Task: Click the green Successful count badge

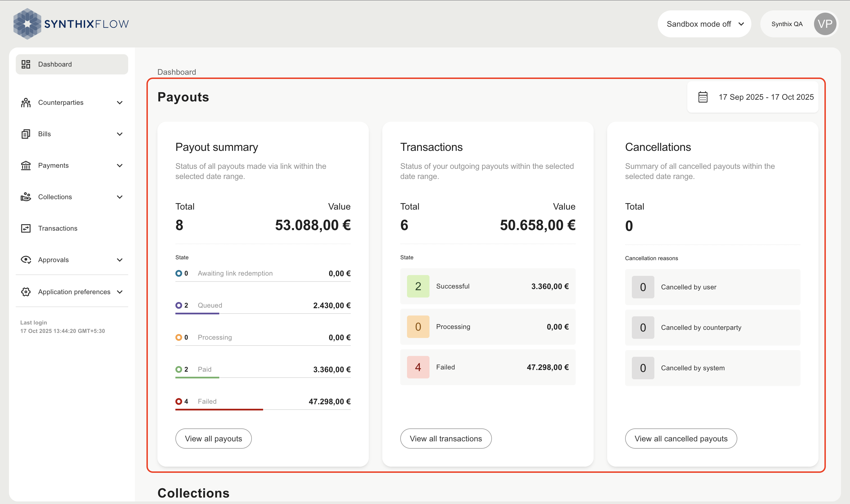Action: click(418, 286)
